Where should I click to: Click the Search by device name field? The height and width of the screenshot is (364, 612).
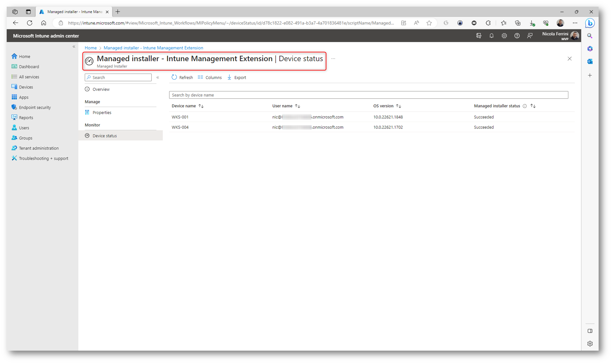368,95
